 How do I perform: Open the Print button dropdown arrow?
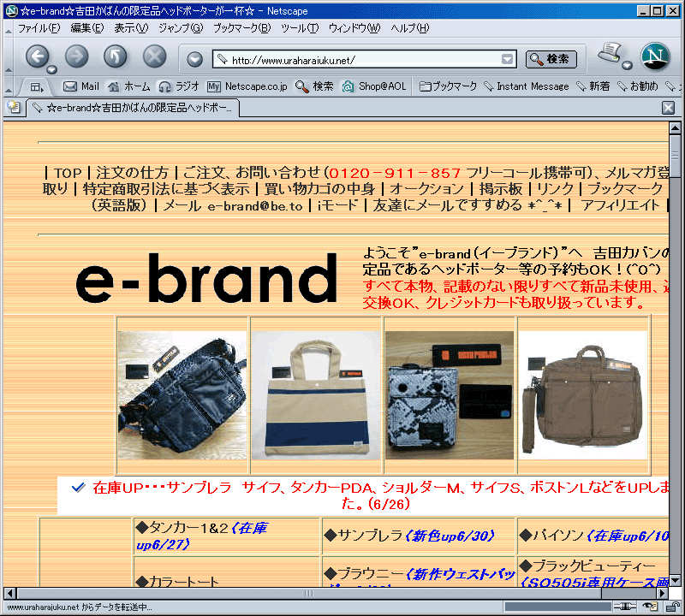click(x=628, y=65)
